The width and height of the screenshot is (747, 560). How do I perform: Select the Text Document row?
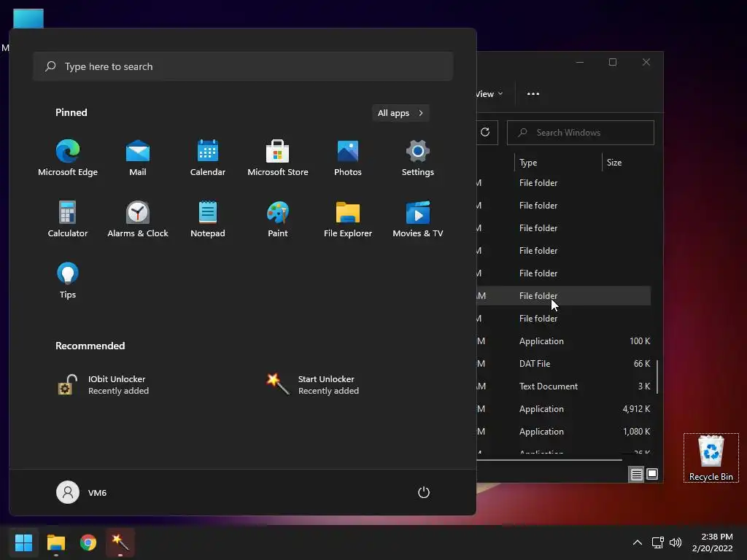564,386
